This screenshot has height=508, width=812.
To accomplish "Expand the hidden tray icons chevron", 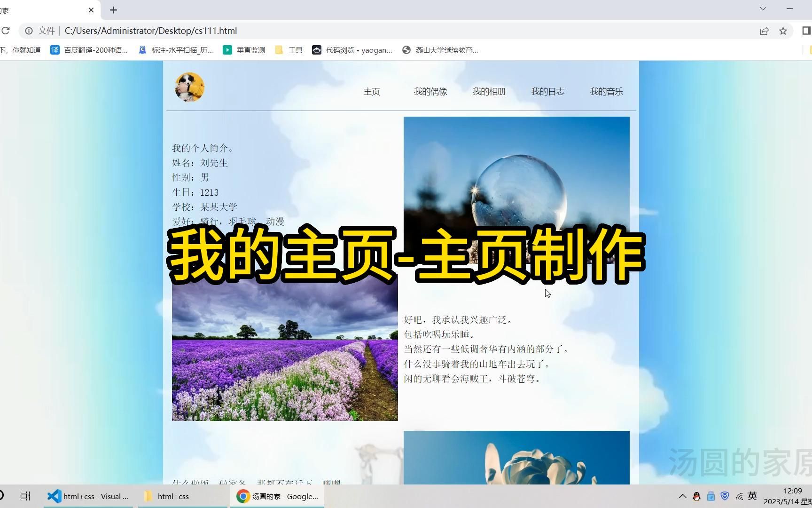I will tap(682, 496).
